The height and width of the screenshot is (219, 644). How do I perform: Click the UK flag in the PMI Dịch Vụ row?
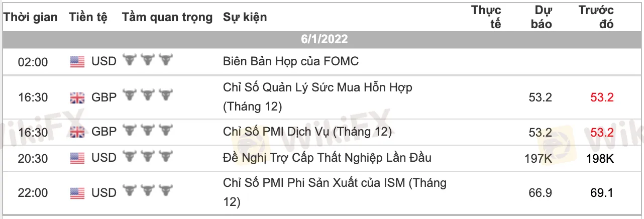(77, 132)
